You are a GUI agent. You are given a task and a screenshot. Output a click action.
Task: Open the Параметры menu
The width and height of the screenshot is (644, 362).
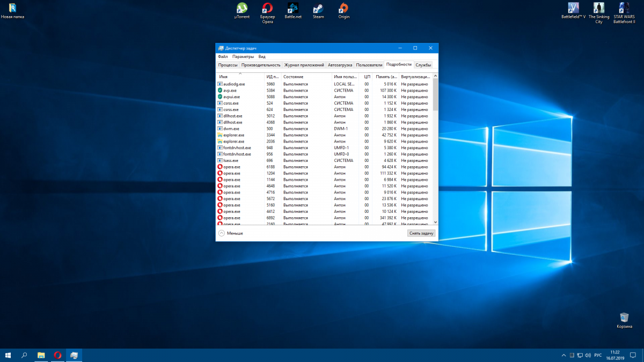[x=243, y=56]
